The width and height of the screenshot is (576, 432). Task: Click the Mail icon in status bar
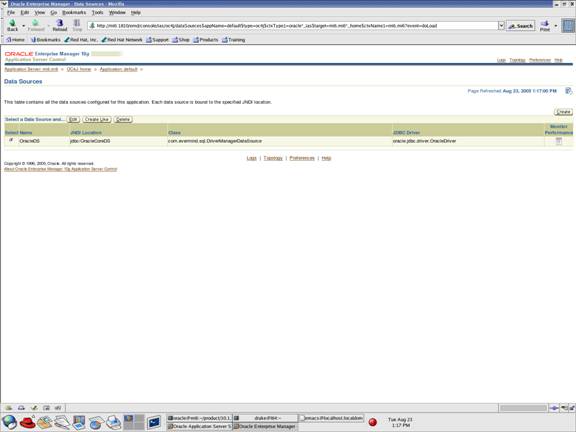[22, 408]
